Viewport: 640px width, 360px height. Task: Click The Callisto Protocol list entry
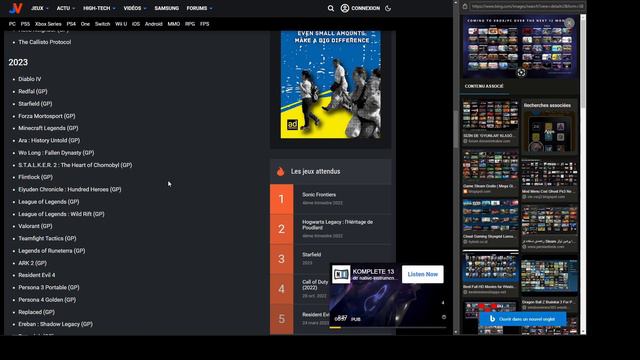[44, 42]
